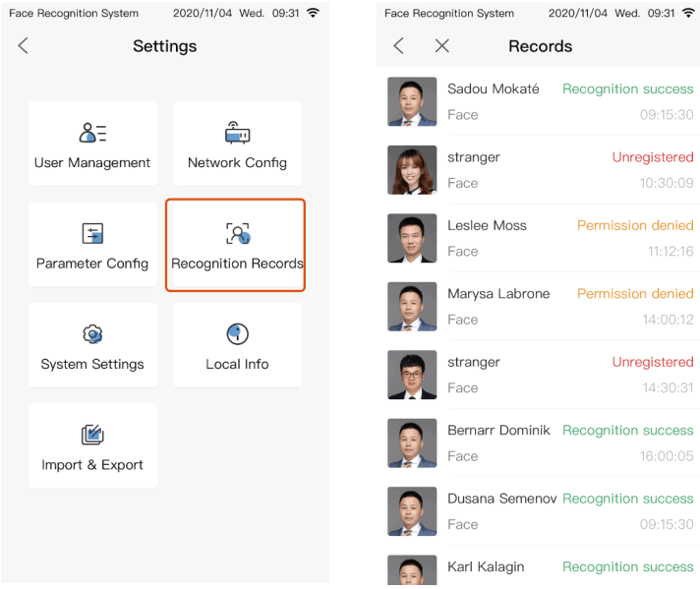The height and width of the screenshot is (589, 700).
Task: Close the Records screen with X
Action: point(442,46)
